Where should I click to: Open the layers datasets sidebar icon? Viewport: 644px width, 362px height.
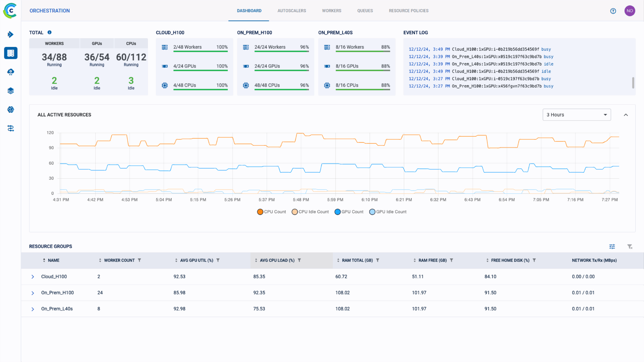11,91
